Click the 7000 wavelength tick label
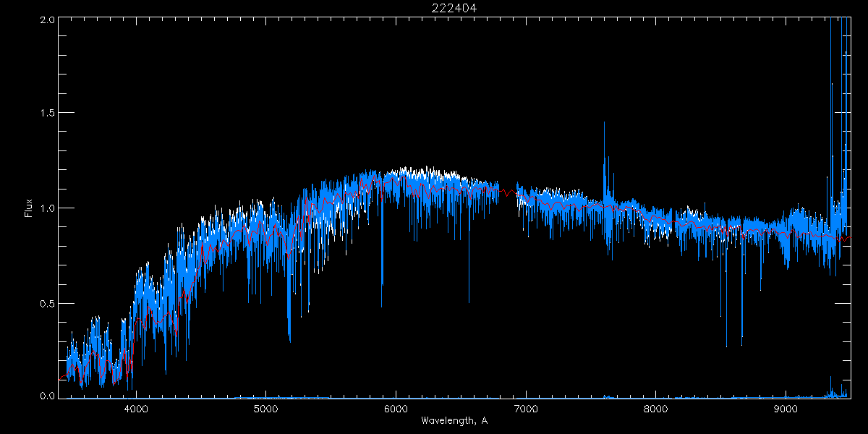The width and height of the screenshot is (868, 434). click(526, 409)
